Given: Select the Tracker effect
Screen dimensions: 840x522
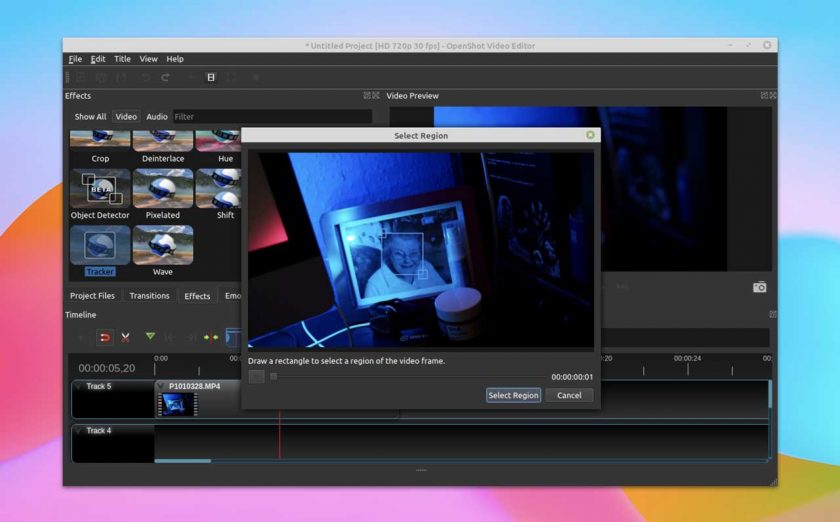Looking at the screenshot, I should click(100, 245).
